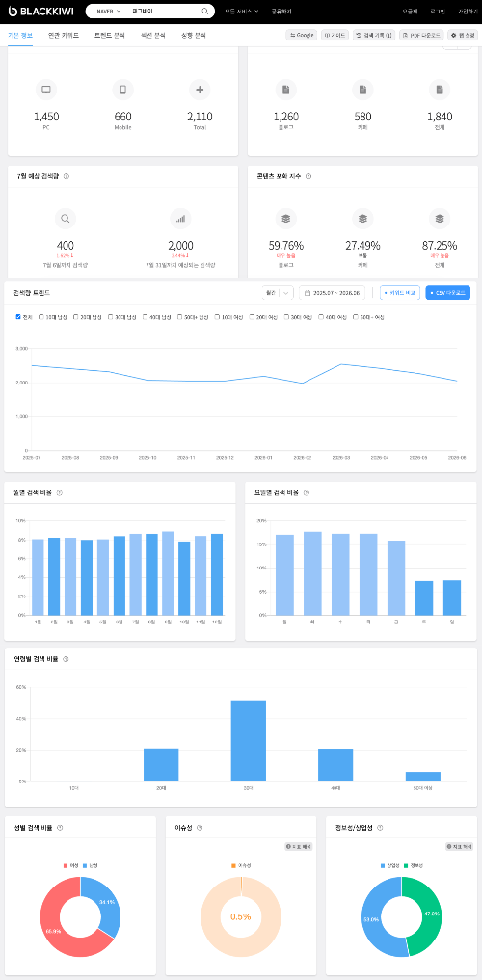Screen dimensions: 482x980
Task: Enable the 40대 여성 checkbox
Action: point(321,317)
